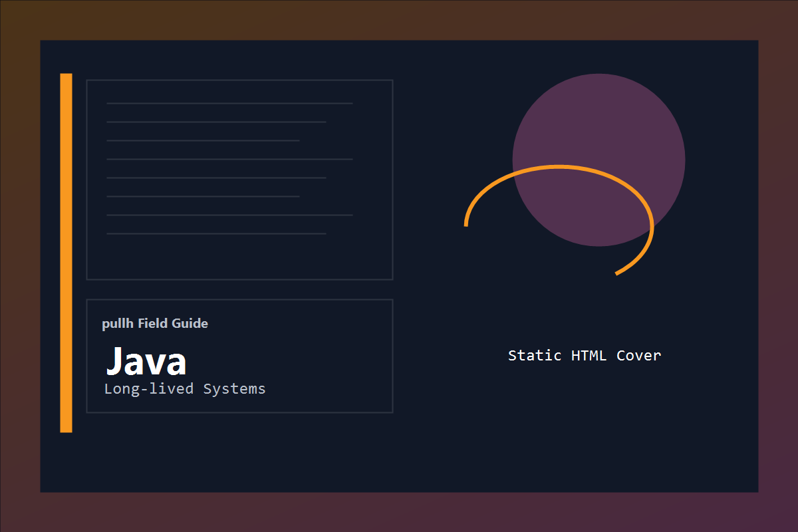
Task: Click the top of the orange arc
Action: click(x=559, y=167)
